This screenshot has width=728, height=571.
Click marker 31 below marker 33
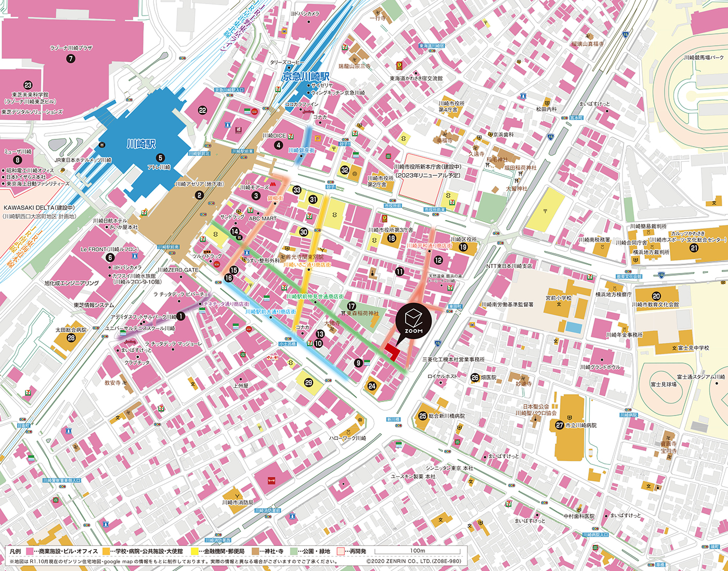[x=313, y=199]
